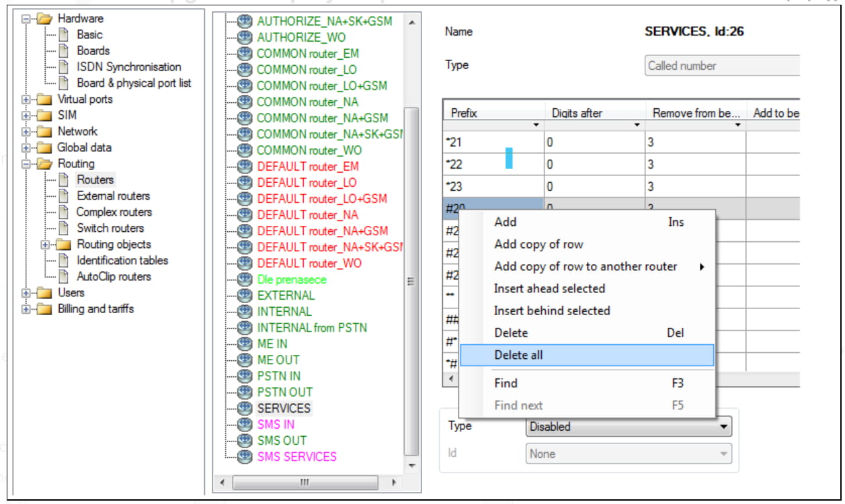Choose Add from the context menu

point(588,222)
